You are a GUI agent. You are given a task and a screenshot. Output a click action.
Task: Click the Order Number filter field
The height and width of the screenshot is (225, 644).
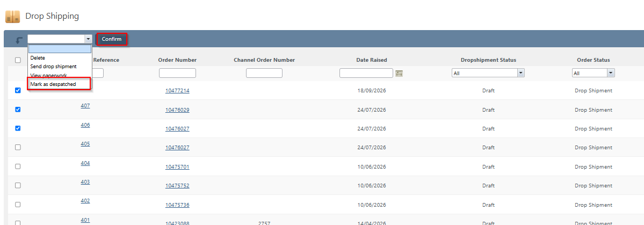(x=177, y=73)
